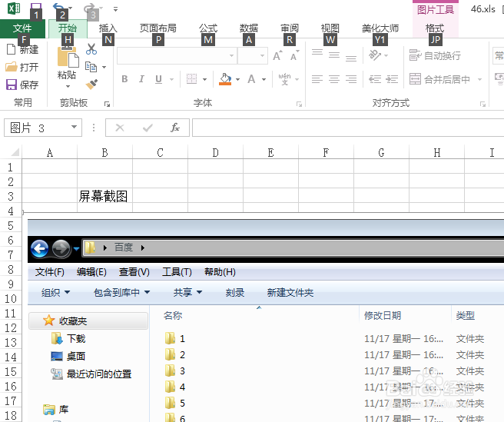Click 新建 new file button

click(x=22, y=49)
